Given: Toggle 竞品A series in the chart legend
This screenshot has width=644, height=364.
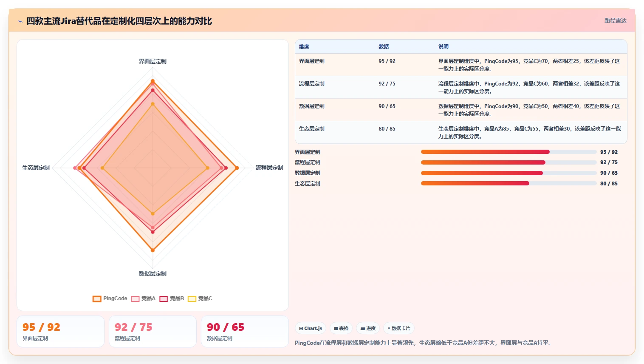Looking at the screenshot, I should tap(143, 299).
